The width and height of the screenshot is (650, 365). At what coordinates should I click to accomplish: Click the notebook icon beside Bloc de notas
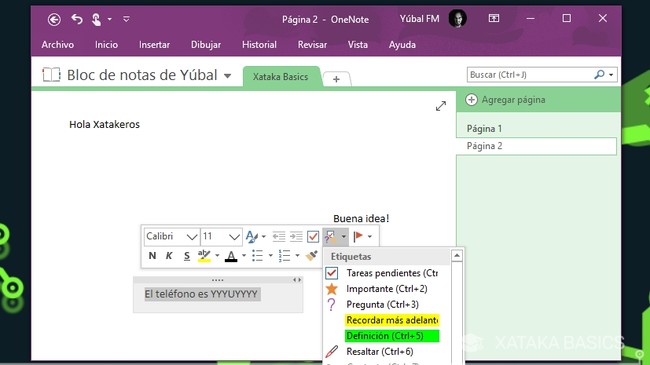click(x=51, y=75)
